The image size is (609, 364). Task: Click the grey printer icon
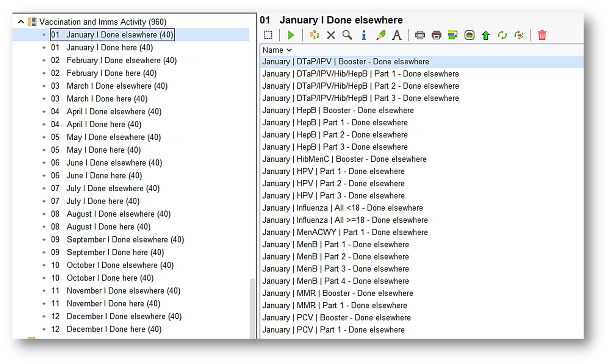(420, 35)
